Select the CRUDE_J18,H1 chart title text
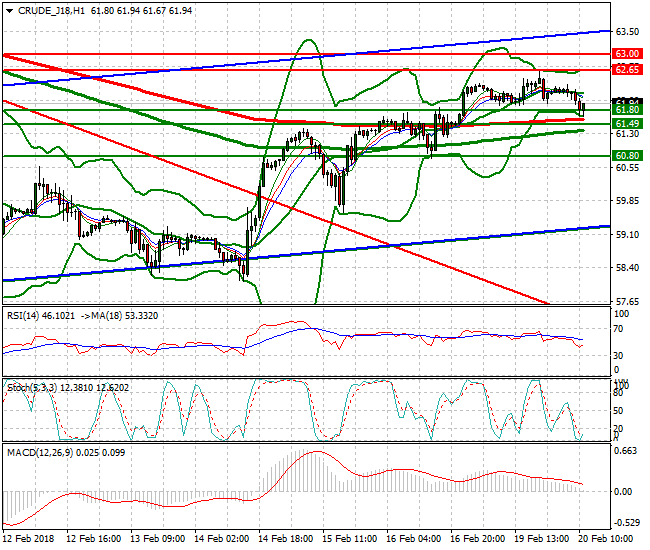650x550 pixels. (51, 11)
